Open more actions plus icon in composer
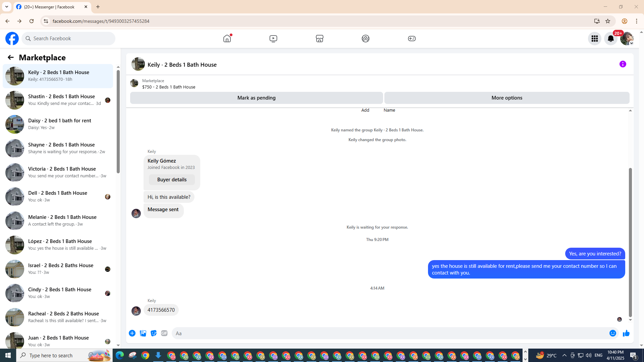The height and width of the screenshot is (362, 644). pyautogui.click(x=132, y=333)
